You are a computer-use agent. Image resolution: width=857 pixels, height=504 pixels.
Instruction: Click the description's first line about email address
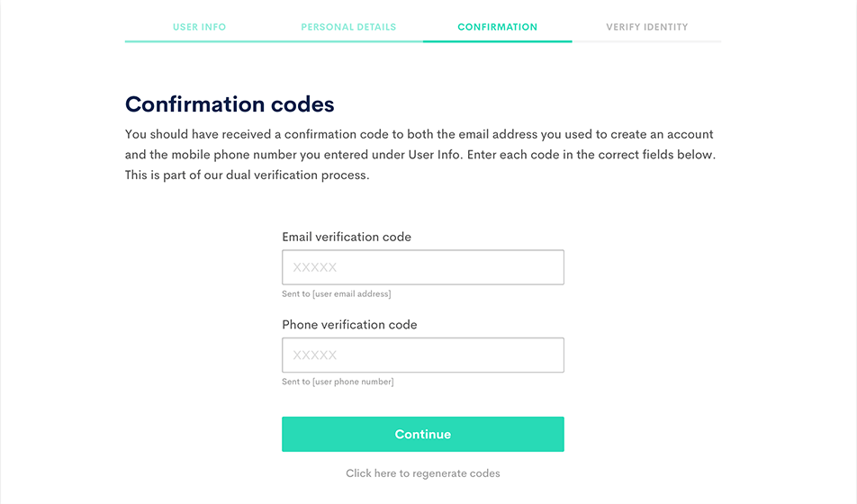419,134
